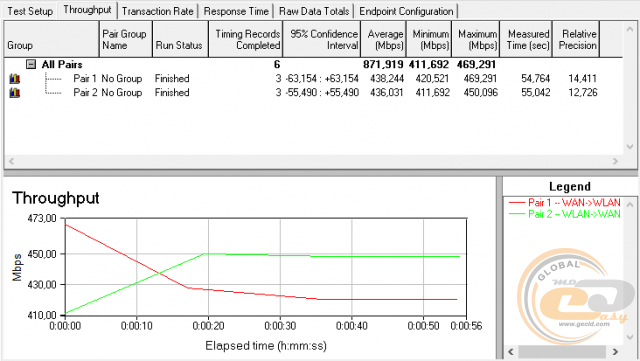This screenshot has height=361, width=640.
Task: Collapse the All Pairs group
Action: [x=31, y=65]
